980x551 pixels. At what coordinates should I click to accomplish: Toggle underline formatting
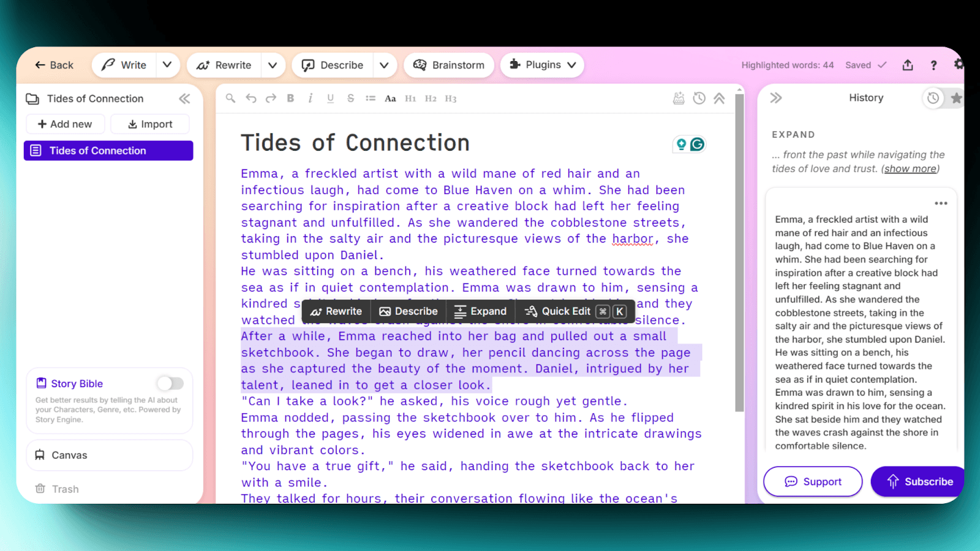pos(331,98)
